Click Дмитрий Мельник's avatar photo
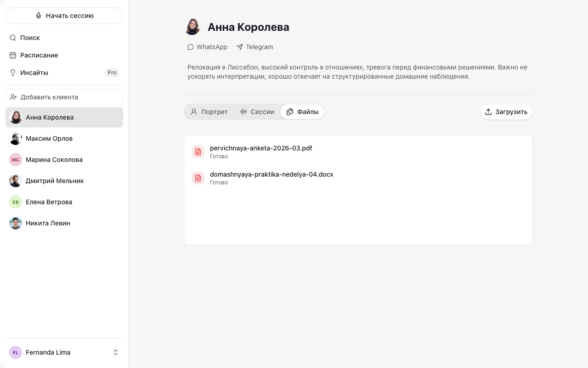Viewport: 588px width, 368px height. click(16, 181)
